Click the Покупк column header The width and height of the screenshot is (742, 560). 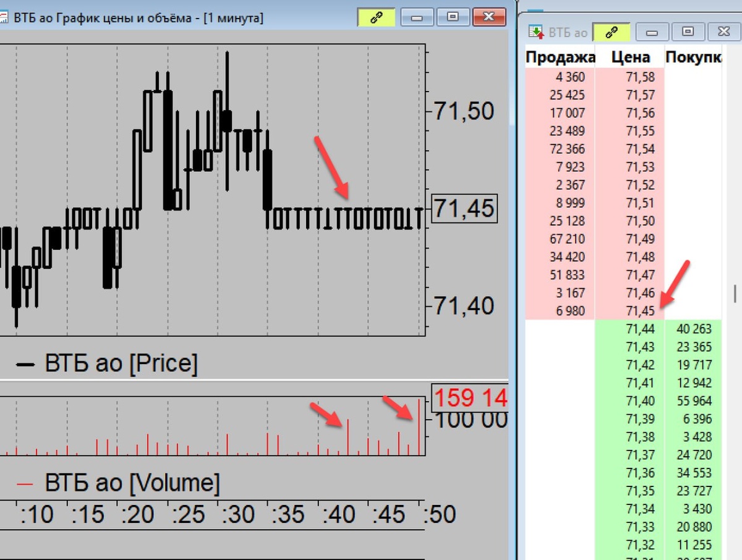tap(693, 57)
